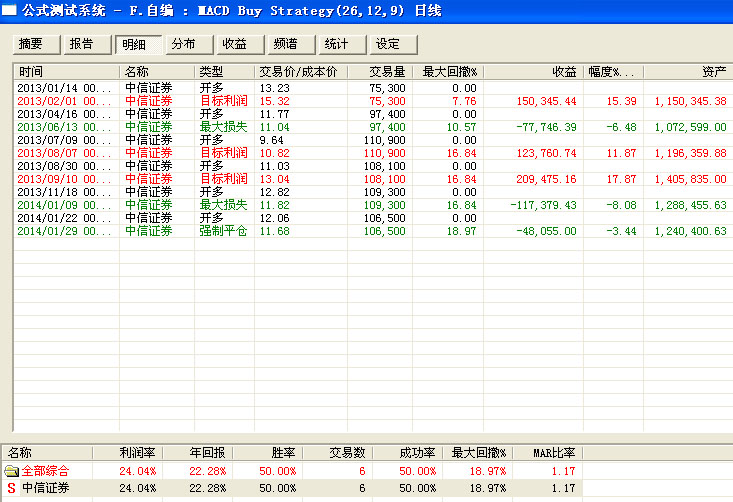Click the 资产 column header
Viewport: 733px width, 502px height.
tap(688, 72)
